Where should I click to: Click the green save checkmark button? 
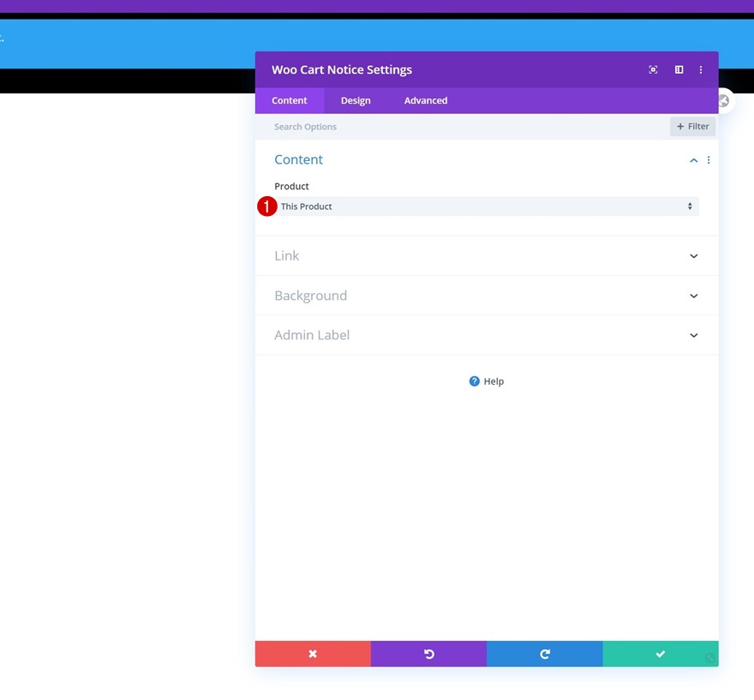[661, 654]
